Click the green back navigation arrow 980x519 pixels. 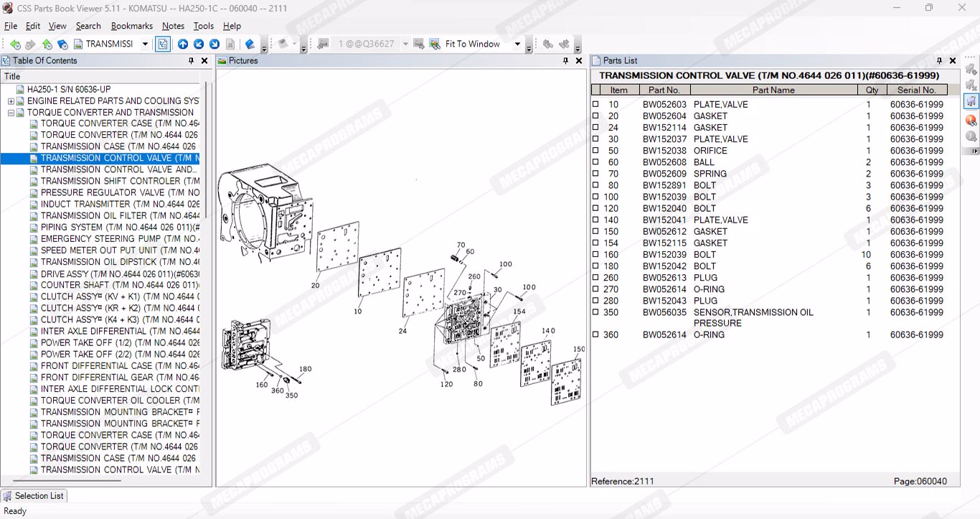[x=15, y=45]
